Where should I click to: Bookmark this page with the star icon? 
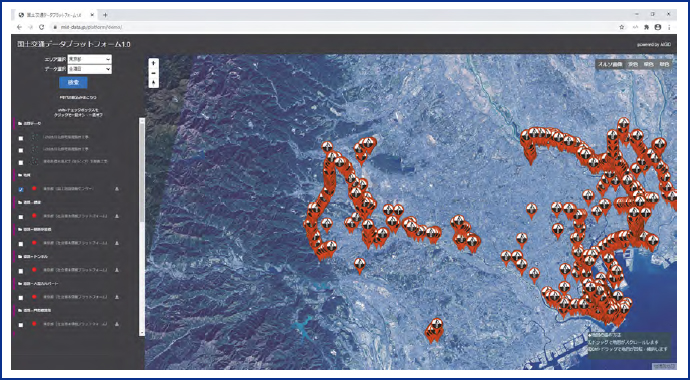[x=622, y=27]
